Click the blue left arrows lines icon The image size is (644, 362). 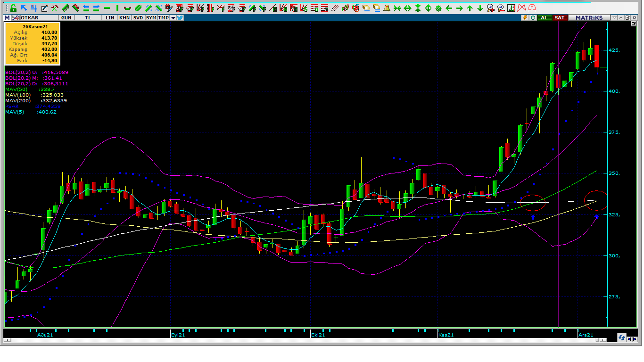[x=86, y=8]
